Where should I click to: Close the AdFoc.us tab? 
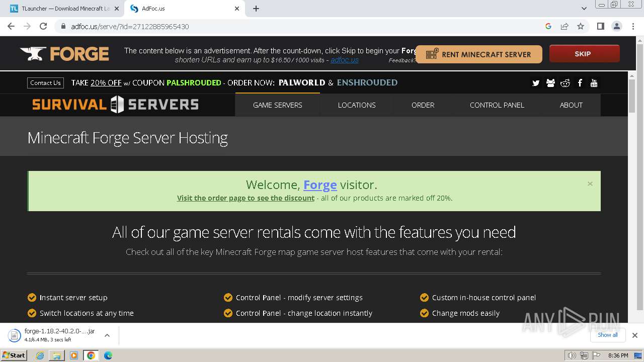[x=237, y=9]
